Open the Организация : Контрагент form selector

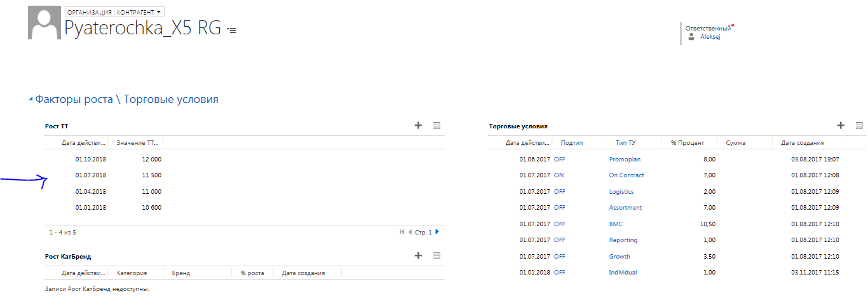(x=114, y=11)
